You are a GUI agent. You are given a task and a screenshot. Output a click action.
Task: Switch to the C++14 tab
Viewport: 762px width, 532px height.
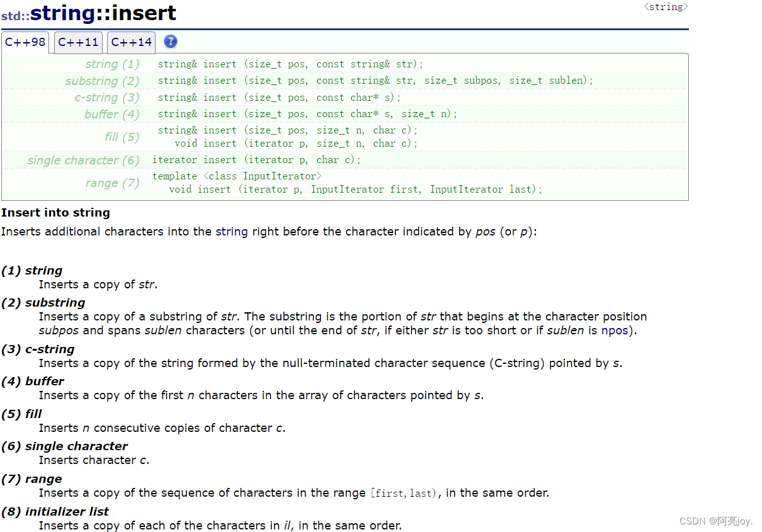(x=131, y=42)
